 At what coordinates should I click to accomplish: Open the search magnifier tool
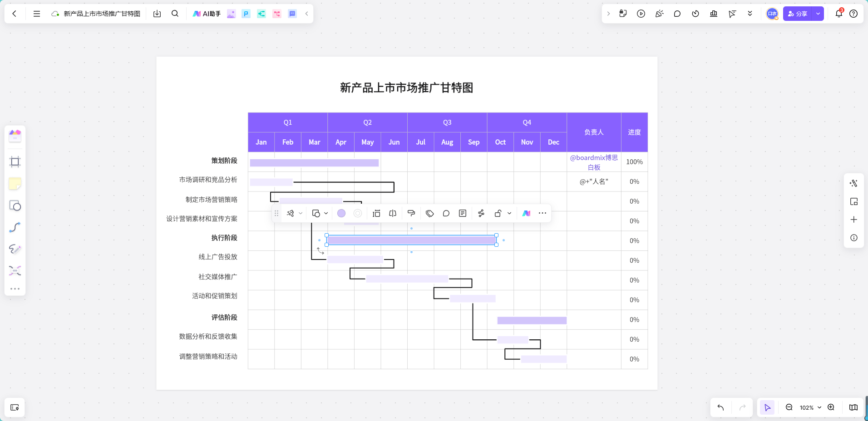[175, 14]
